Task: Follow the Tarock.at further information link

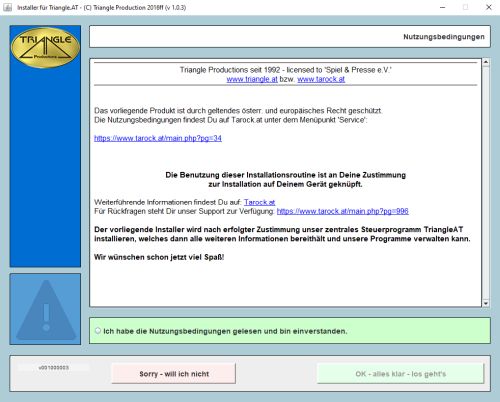Action: tap(259, 202)
